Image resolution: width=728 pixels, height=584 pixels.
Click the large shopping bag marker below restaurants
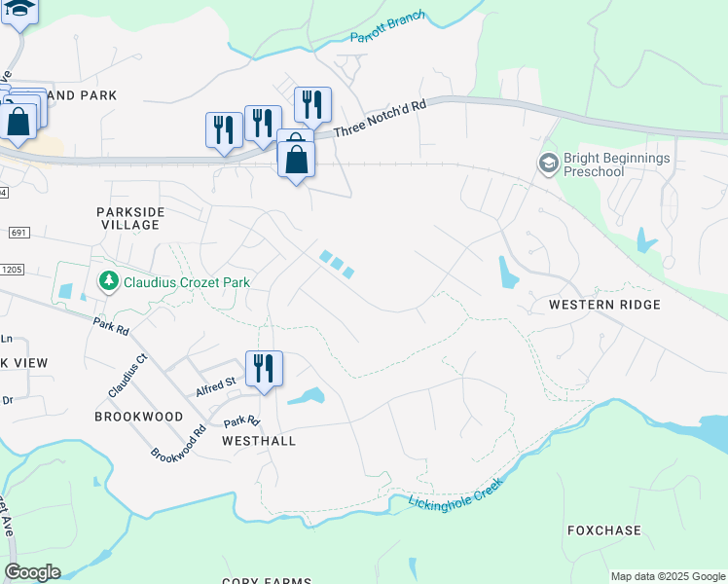pyautogui.click(x=296, y=163)
